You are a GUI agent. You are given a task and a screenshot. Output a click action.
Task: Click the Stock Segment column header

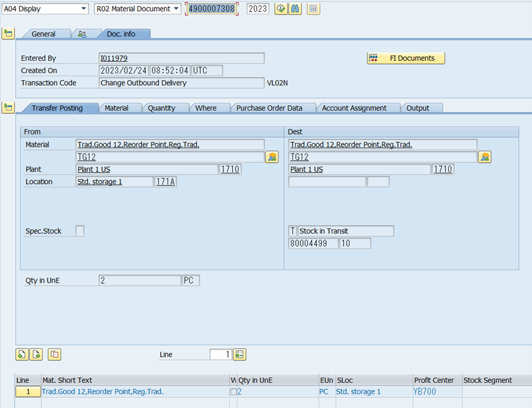(x=497, y=380)
